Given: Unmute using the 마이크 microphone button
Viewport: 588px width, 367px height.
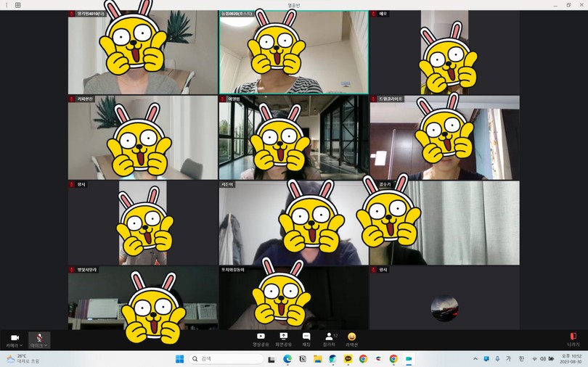Looking at the screenshot, I should click(38, 340).
